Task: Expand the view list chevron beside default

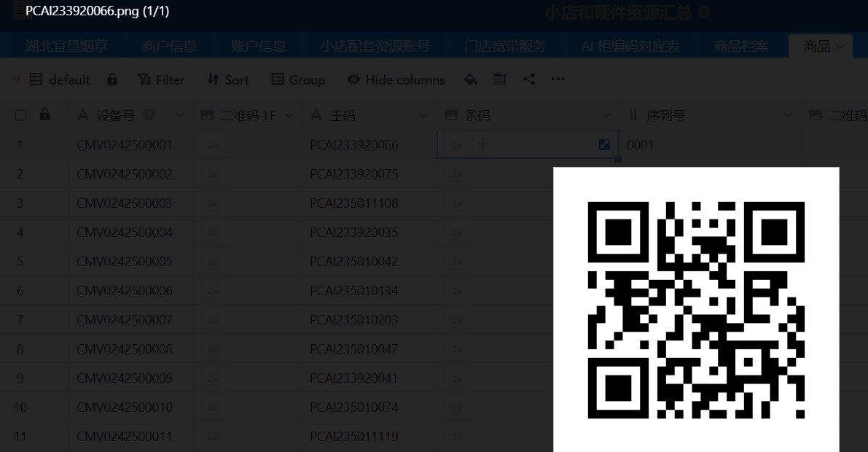Action: (x=16, y=79)
